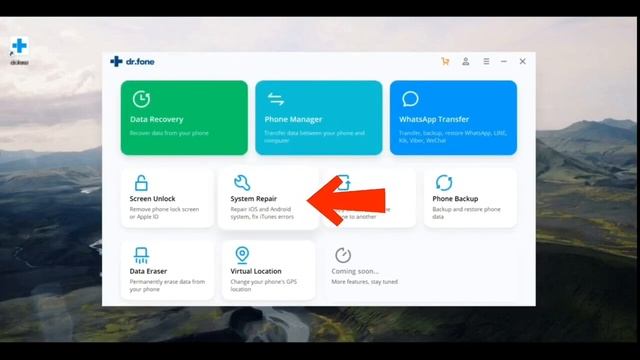Viewport: 640px width, 360px height.
Task: Click the Phone Manager arrows icon
Action: [x=276, y=99]
